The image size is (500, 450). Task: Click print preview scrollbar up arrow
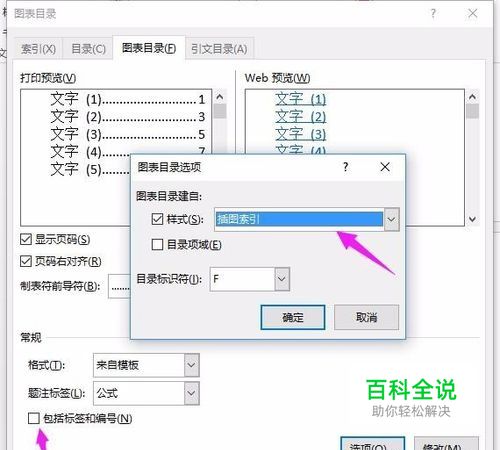(220, 97)
